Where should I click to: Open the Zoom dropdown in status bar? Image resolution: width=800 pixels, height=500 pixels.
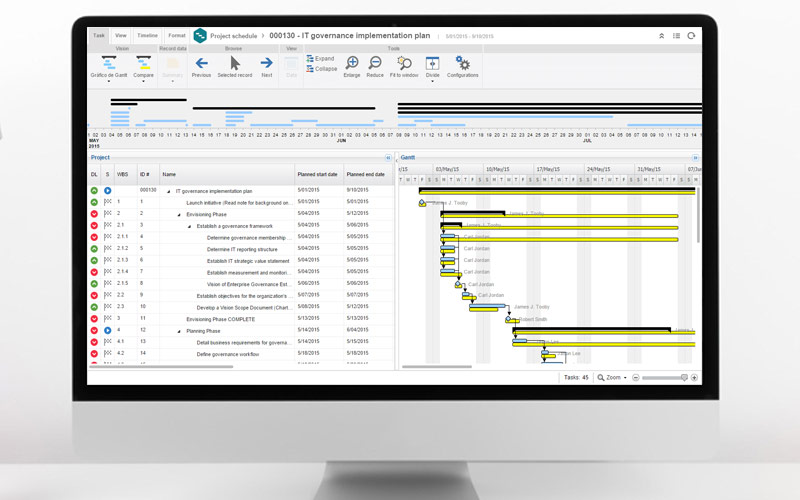tap(612, 378)
